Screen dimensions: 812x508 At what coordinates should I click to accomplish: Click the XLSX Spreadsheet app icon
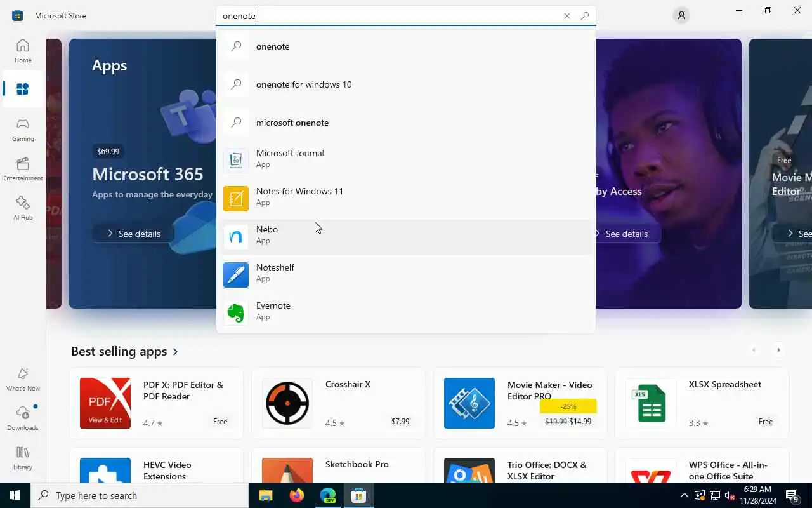[651, 403]
